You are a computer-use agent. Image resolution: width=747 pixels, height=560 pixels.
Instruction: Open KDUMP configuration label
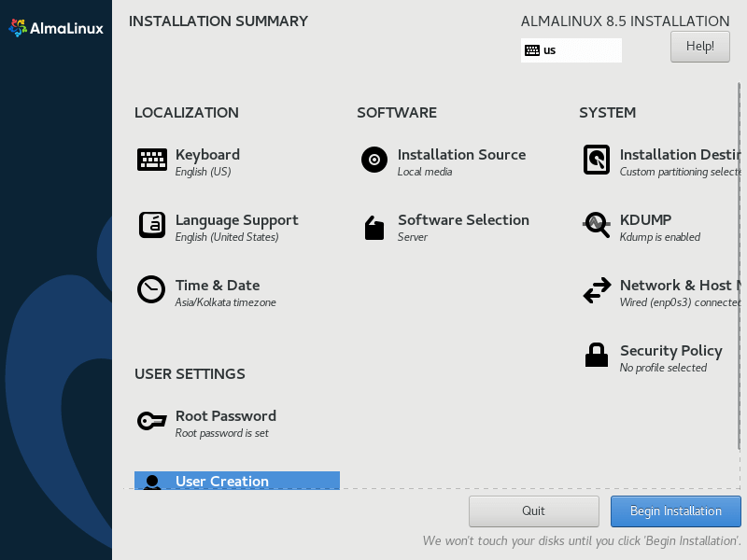coord(645,220)
